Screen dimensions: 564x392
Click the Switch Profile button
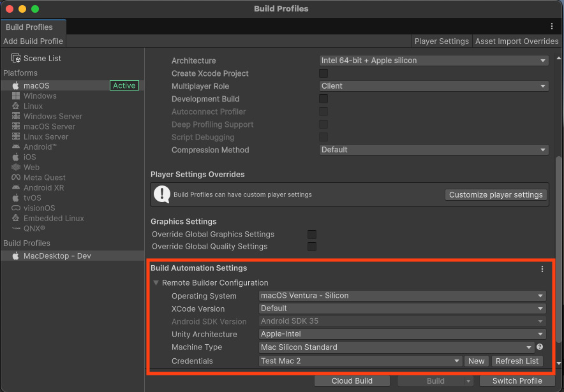point(517,381)
